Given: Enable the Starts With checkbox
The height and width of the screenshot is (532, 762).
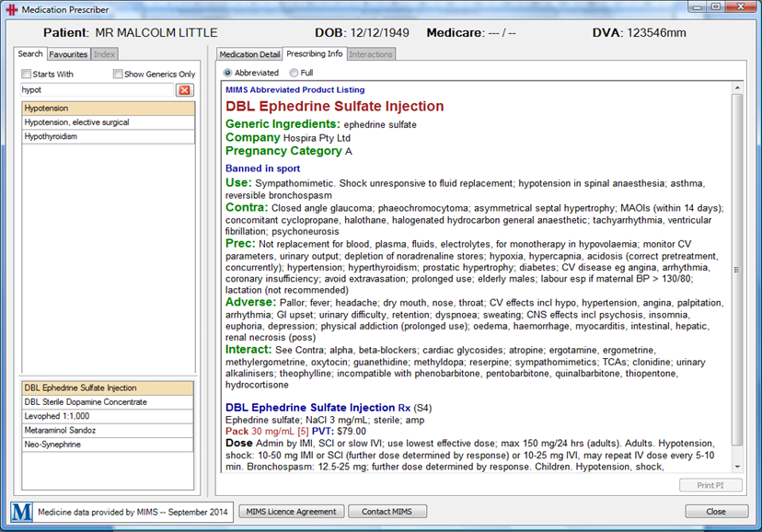Looking at the screenshot, I should point(27,74).
